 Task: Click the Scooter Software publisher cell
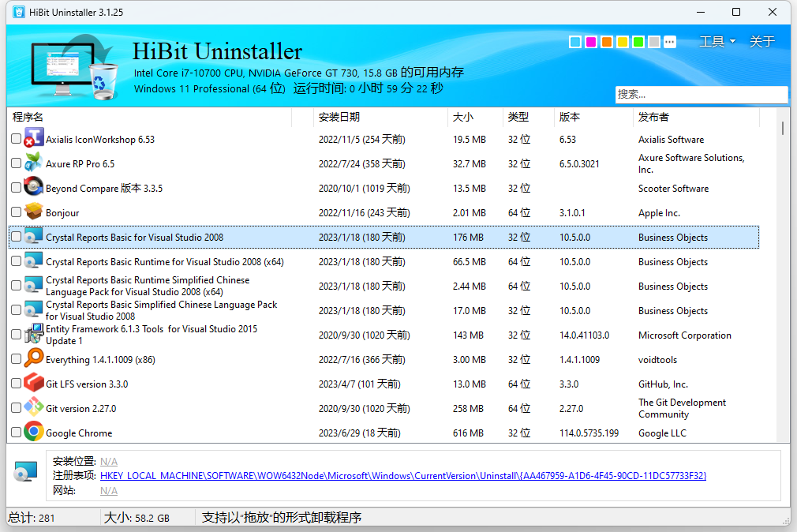point(673,188)
